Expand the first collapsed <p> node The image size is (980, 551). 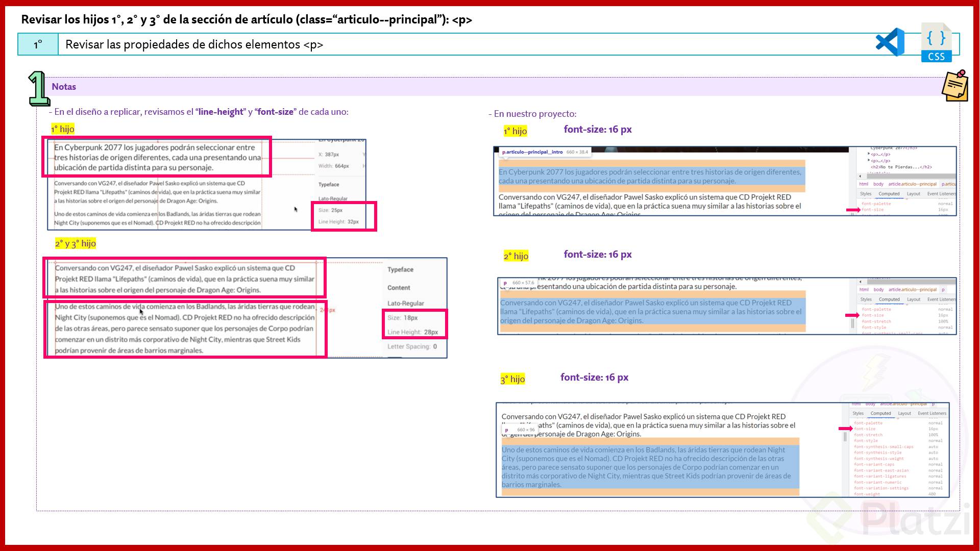869,154
